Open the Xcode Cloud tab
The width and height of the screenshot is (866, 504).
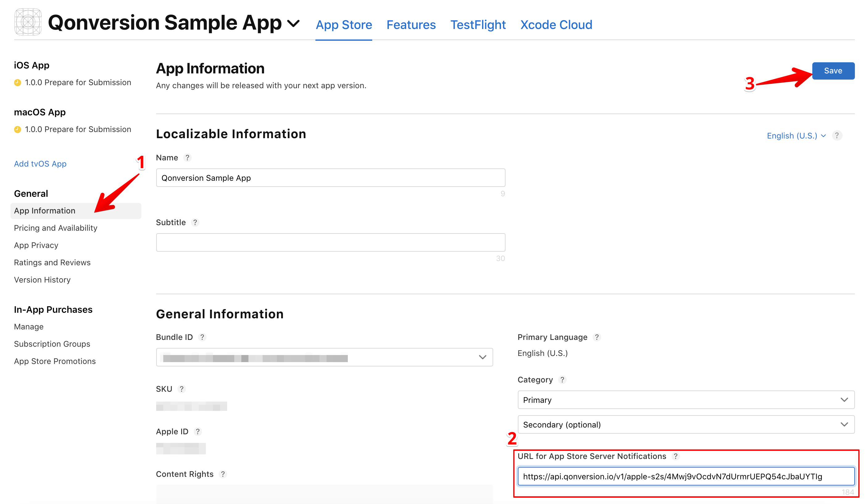[556, 25]
